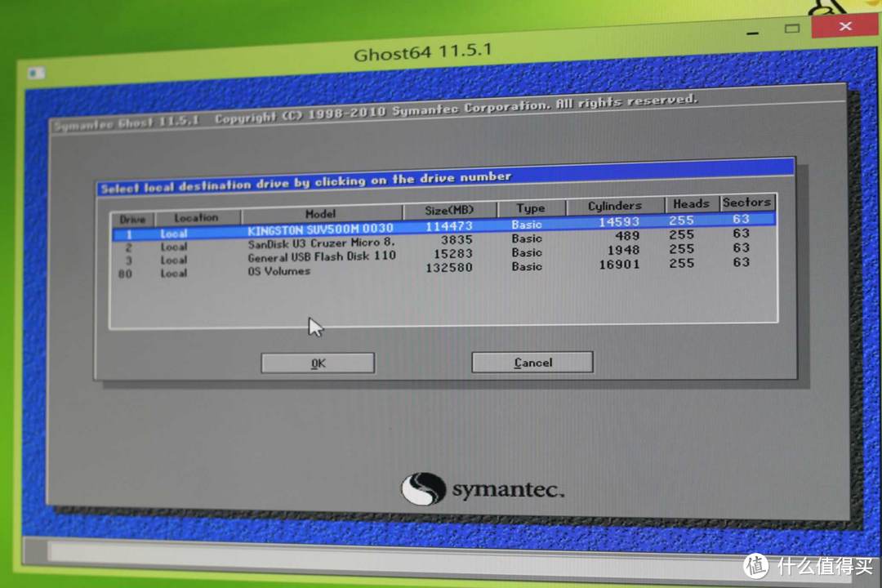The width and height of the screenshot is (882, 588).
Task: Select General USB Flash Disk drive
Action: (x=443, y=255)
